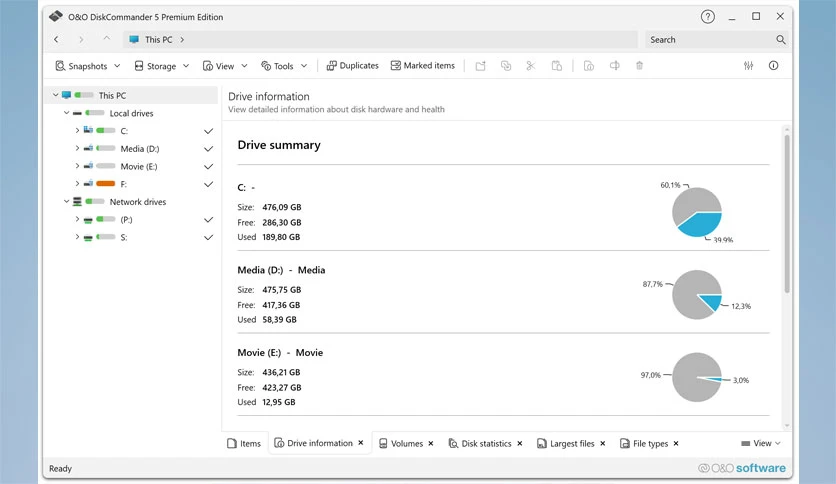836x484 pixels.
Task: Close the Largest files tab
Action: click(x=603, y=443)
